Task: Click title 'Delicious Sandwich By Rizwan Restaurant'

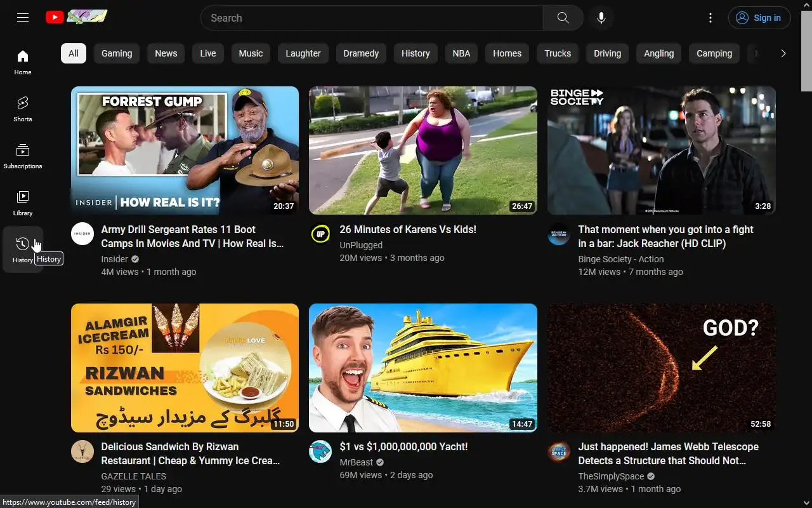Action: (x=190, y=453)
